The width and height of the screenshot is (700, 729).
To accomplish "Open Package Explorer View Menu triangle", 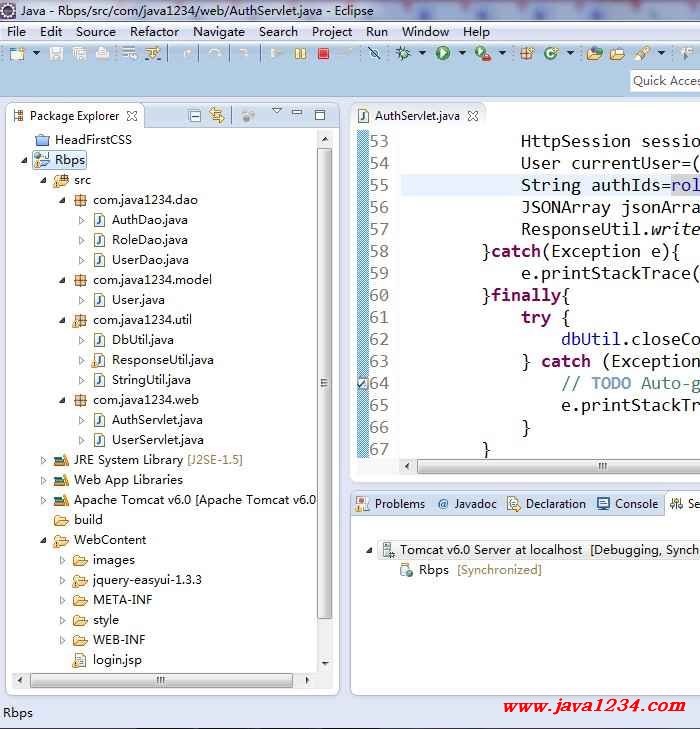I will [x=277, y=111].
